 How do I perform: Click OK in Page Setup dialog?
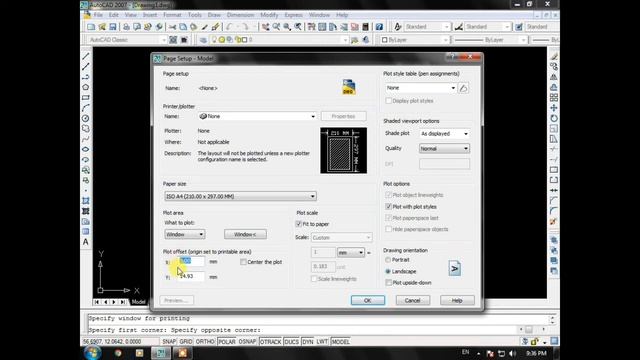click(368, 300)
